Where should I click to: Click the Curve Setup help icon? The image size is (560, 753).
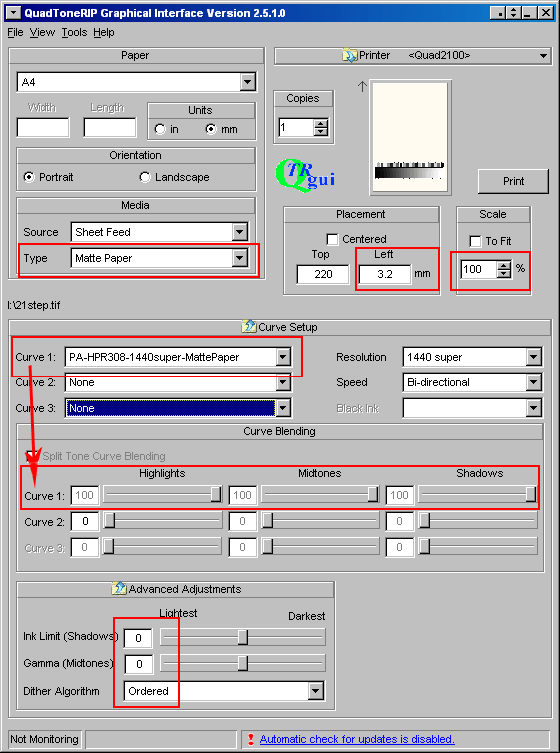(x=249, y=327)
